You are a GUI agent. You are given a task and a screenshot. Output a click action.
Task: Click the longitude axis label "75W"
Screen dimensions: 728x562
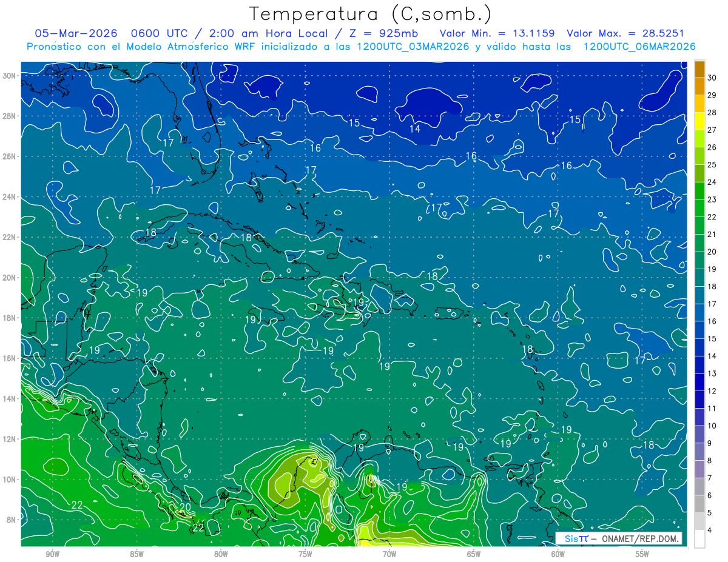pyautogui.click(x=305, y=554)
